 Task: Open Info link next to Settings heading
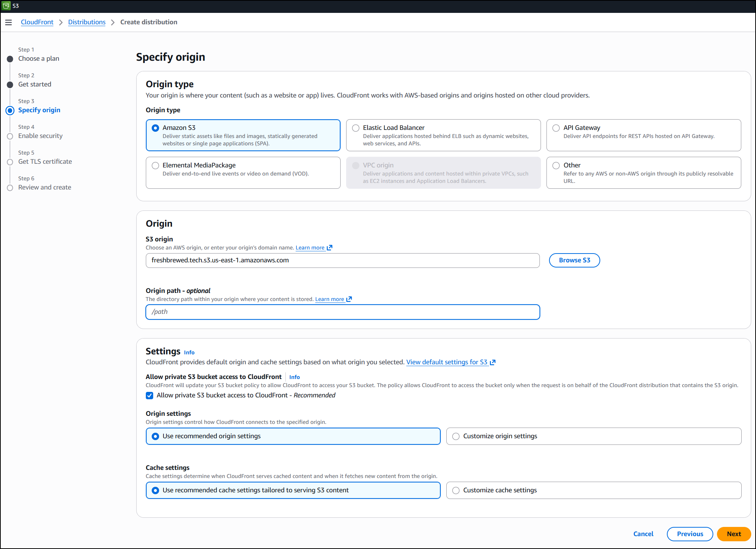(x=189, y=353)
